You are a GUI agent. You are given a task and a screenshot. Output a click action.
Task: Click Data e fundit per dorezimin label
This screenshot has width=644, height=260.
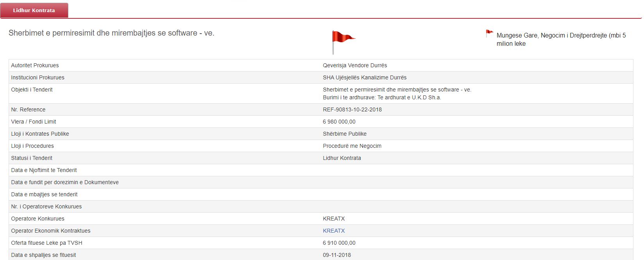[x=65, y=182]
